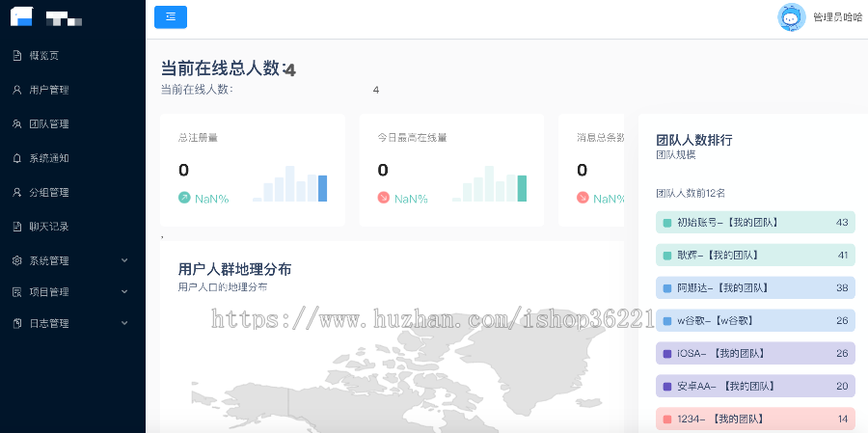Select the 安卓AA-【我的团队】 ranking row
868x433 pixels.
pyautogui.click(x=755, y=386)
